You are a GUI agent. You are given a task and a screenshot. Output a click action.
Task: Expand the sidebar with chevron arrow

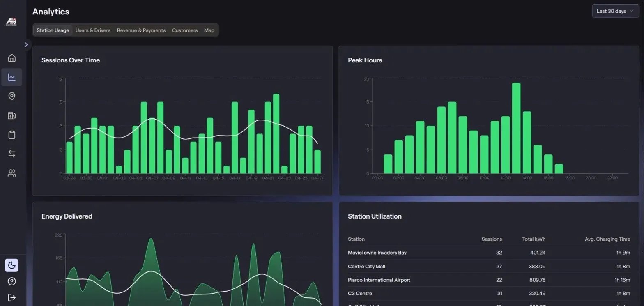26,44
